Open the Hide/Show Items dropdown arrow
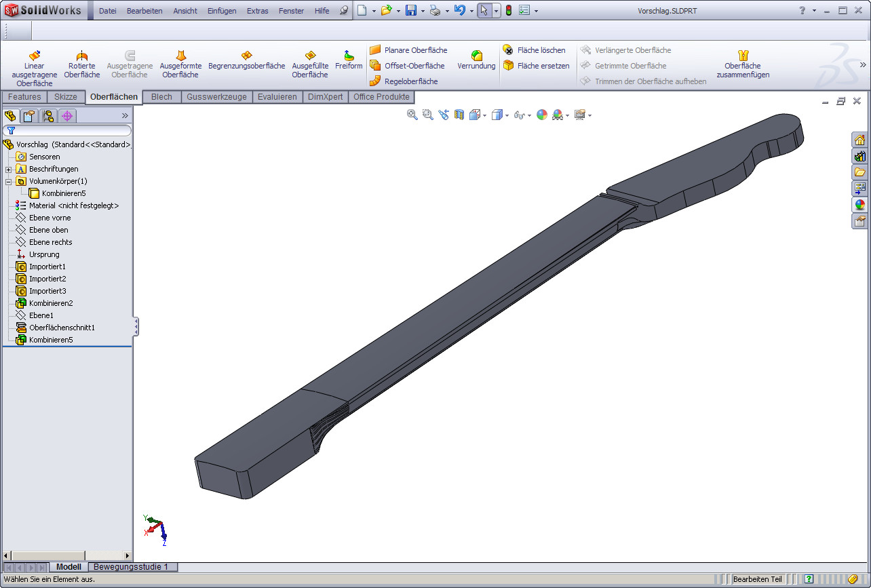Screen dimensions: 871x588 pos(529,116)
